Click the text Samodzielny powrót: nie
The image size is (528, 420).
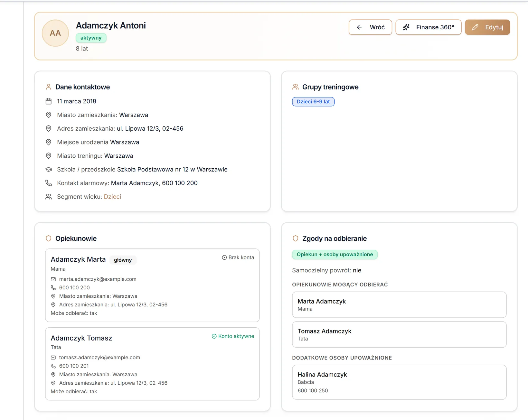click(326, 270)
